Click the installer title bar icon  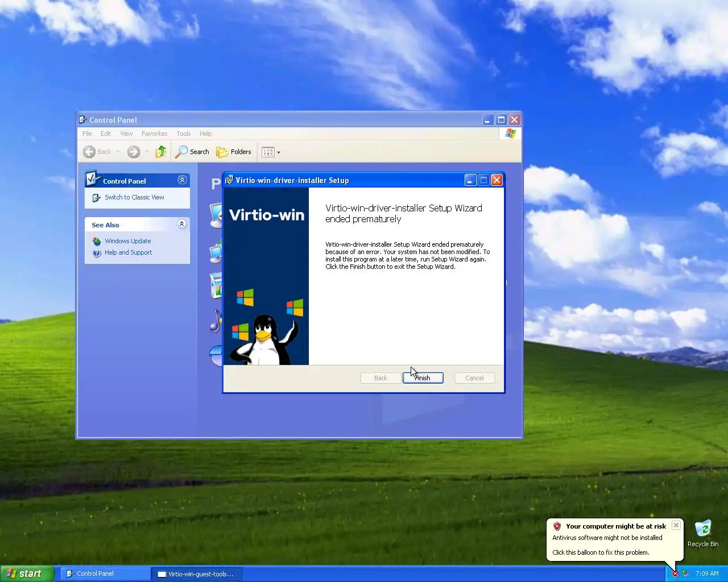click(x=229, y=180)
